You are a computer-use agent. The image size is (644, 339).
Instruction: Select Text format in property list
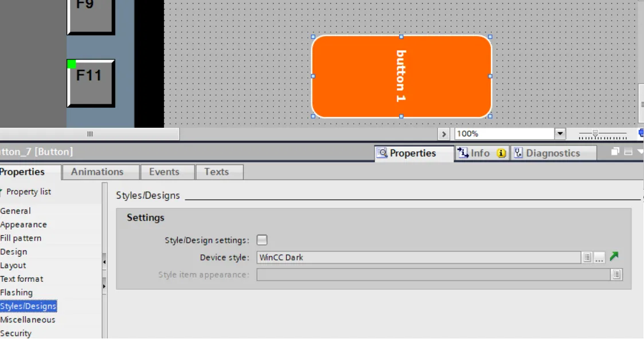(x=21, y=279)
